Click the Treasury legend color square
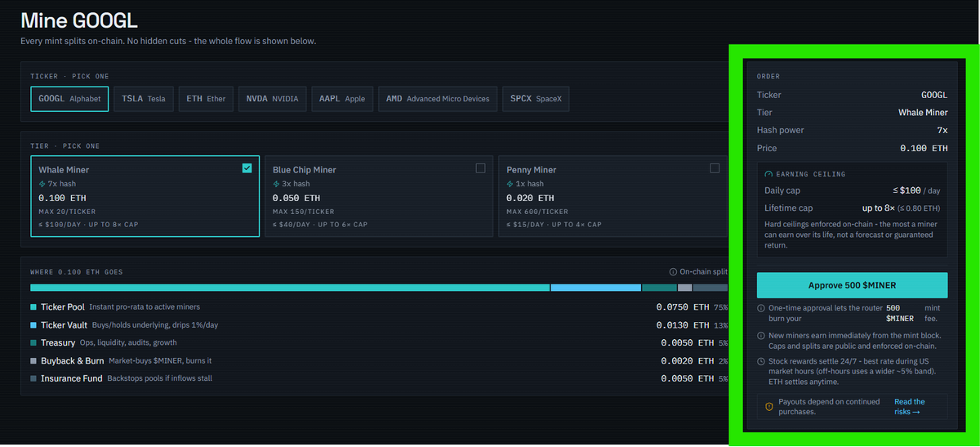The image size is (980, 447). pyautogui.click(x=33, y=343)
